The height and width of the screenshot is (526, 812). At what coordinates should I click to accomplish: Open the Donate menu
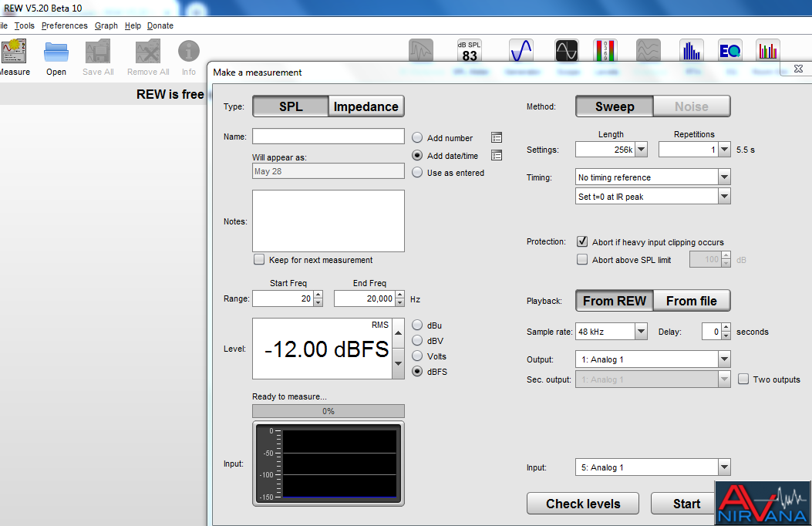160,25
